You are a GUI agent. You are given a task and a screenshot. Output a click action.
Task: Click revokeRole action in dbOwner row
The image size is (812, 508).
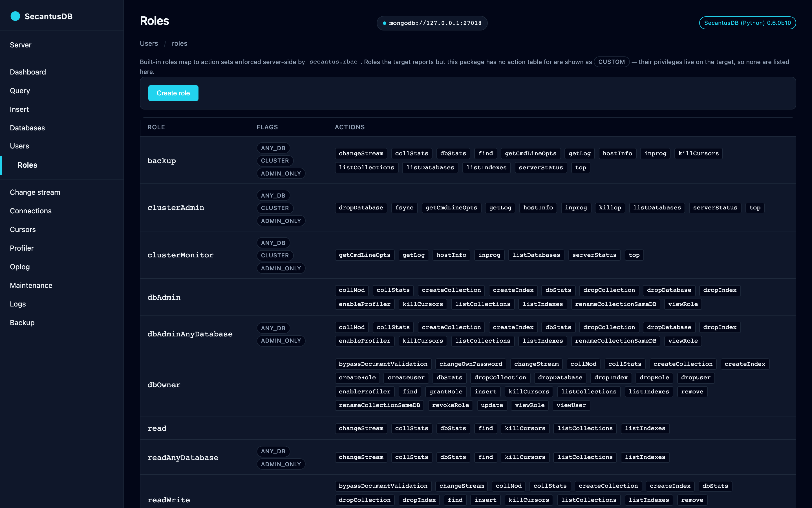click(x=450, y=405)
